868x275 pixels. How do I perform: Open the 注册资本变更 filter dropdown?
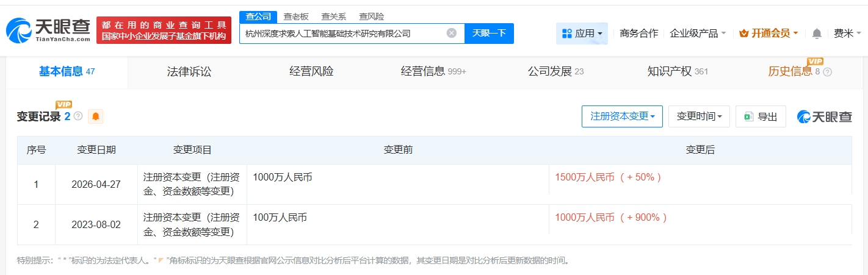coord(622,116)
